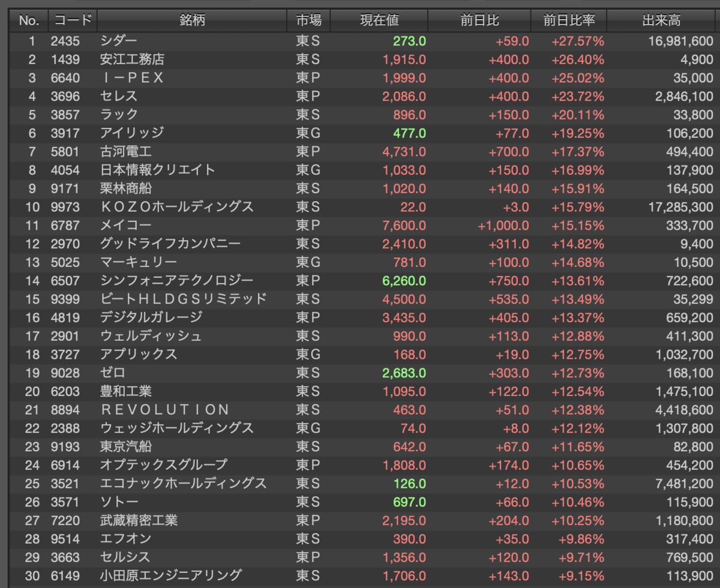Click デジタルガレージ stock name
720x588 pixels.
click(x=151, y=317)
